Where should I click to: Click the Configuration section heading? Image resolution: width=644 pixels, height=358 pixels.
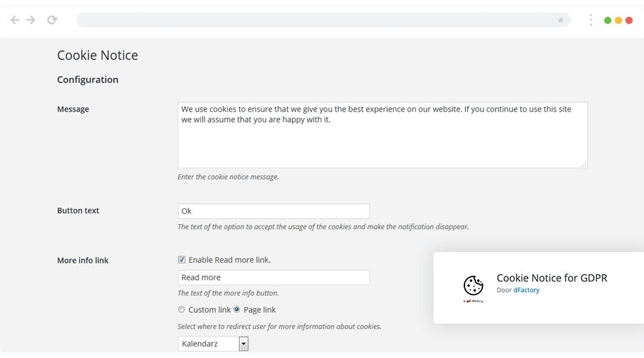pos(87,79)
